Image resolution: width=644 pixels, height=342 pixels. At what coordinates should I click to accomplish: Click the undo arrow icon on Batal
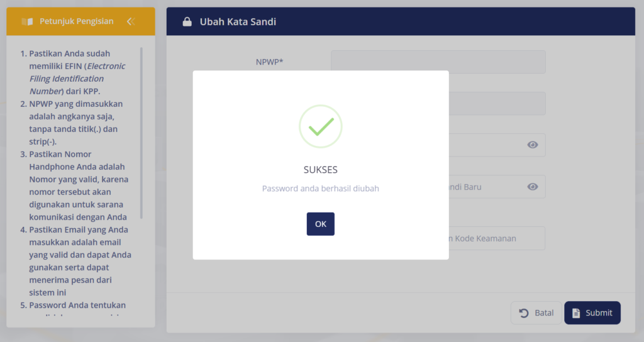point(524,313)
